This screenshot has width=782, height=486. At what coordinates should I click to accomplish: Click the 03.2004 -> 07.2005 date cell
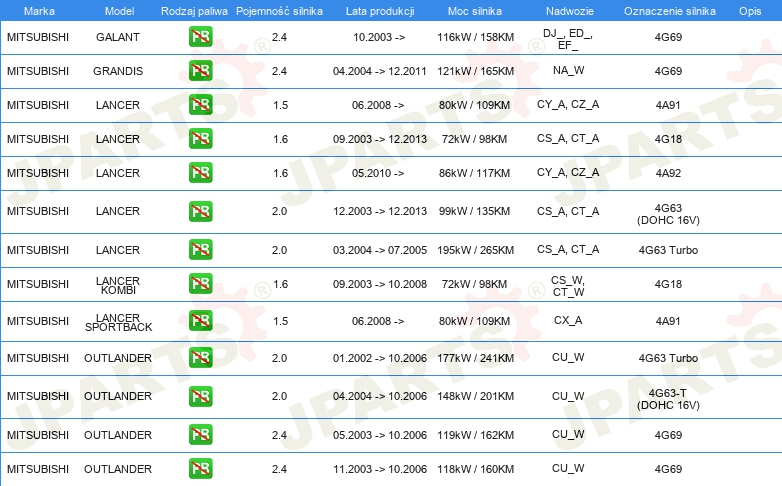click(380, 250)
